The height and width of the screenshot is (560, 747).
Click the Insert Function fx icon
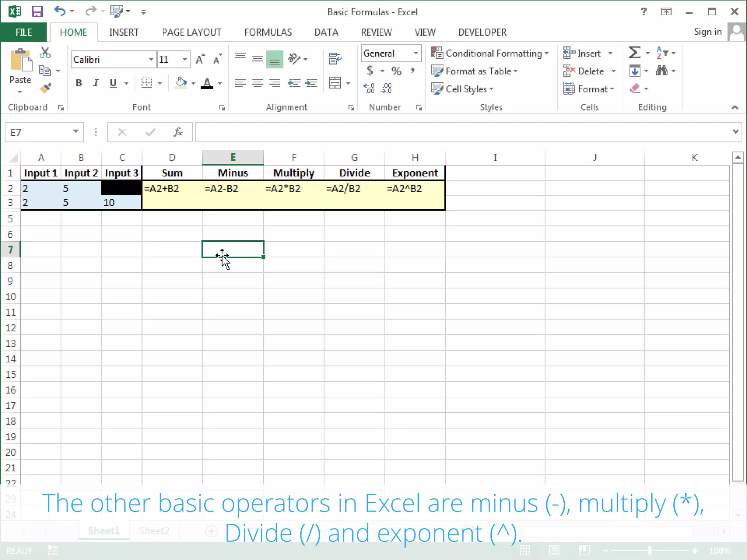pyautogui.click(x=178, y=132)
